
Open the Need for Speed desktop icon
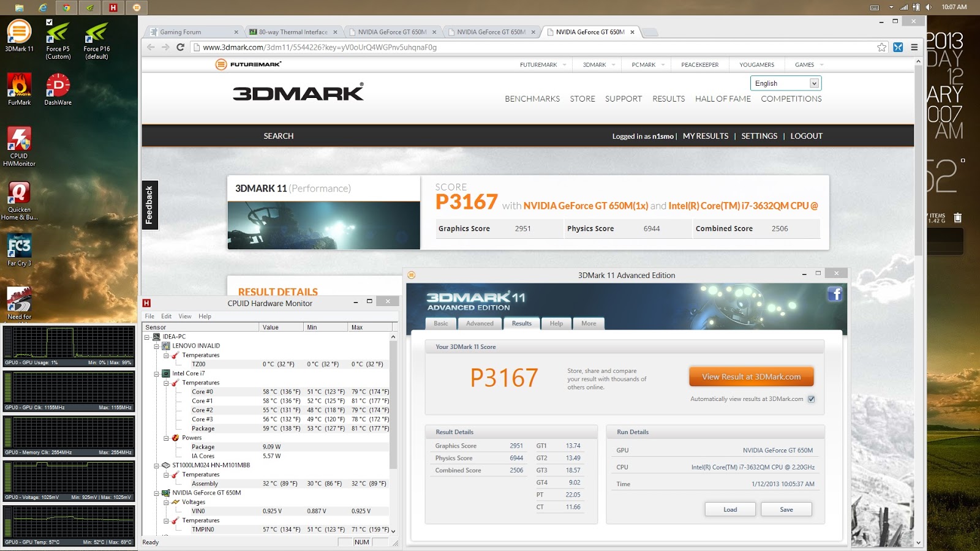click(x=19, y=304)
